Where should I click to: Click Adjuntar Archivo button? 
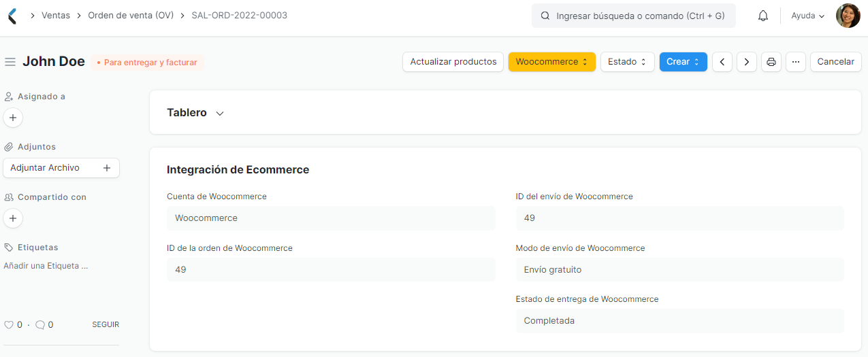click(61, 168)
